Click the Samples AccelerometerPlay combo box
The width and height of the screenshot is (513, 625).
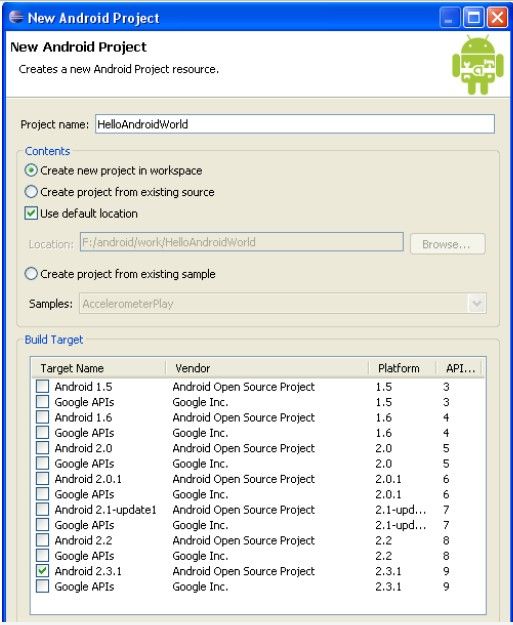[282, 304]
